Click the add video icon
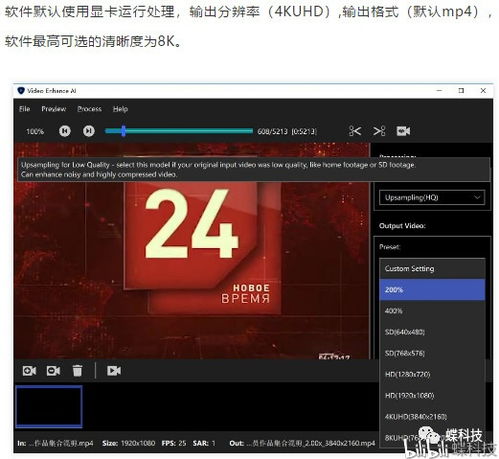499x459 pixels. 29,371
